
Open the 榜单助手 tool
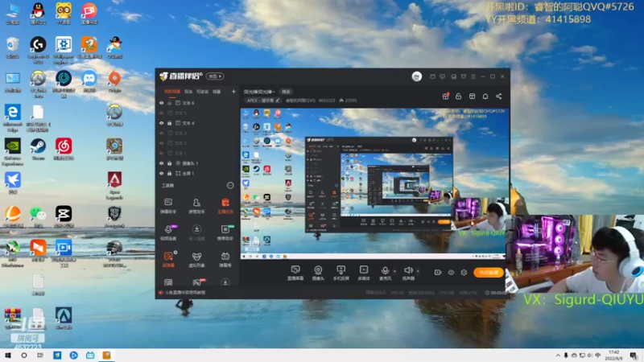click(225, 232)
